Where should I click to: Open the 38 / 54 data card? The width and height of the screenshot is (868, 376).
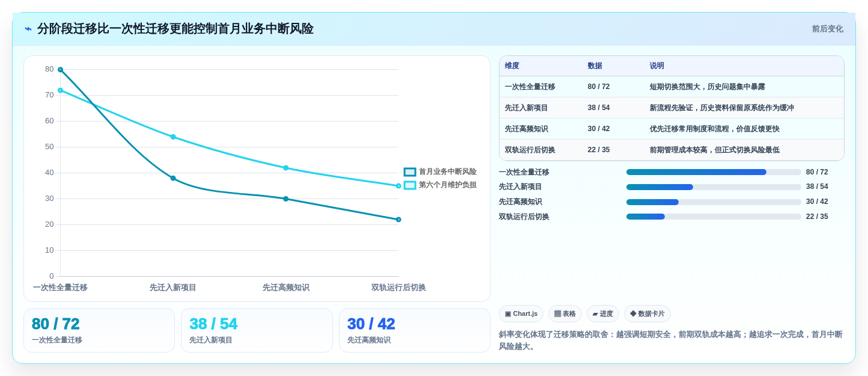(x=257, y=330)
